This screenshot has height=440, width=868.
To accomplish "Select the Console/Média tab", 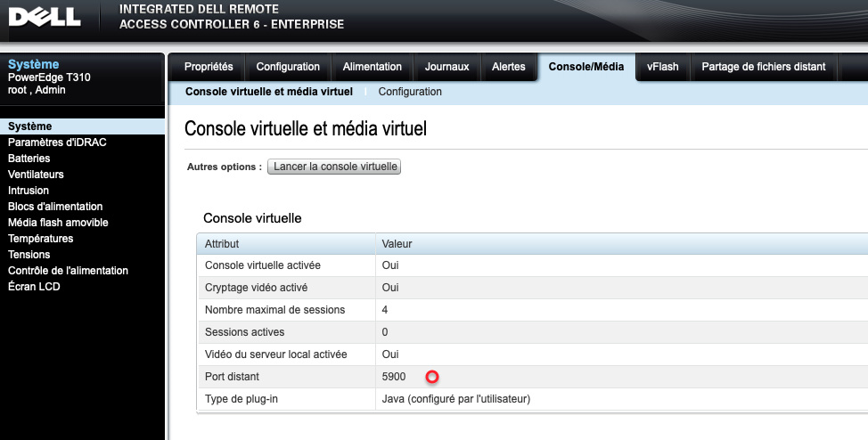I will coord(586,67).
